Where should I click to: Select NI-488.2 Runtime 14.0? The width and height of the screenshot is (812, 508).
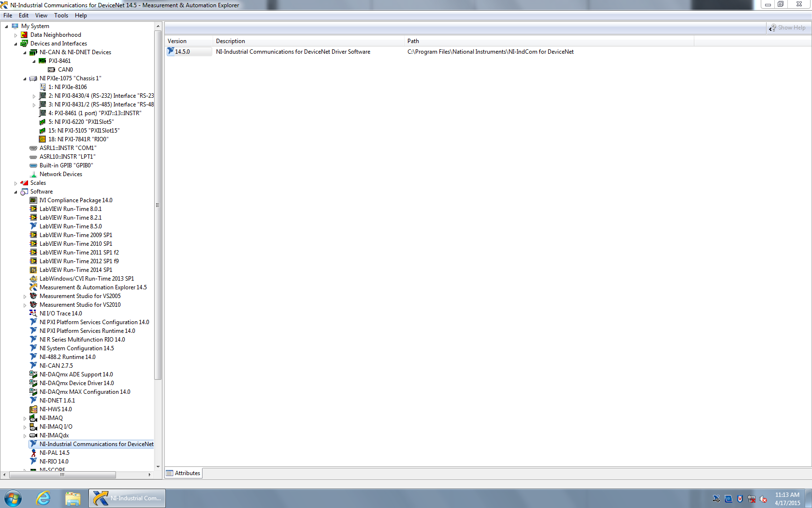[68, 357]
